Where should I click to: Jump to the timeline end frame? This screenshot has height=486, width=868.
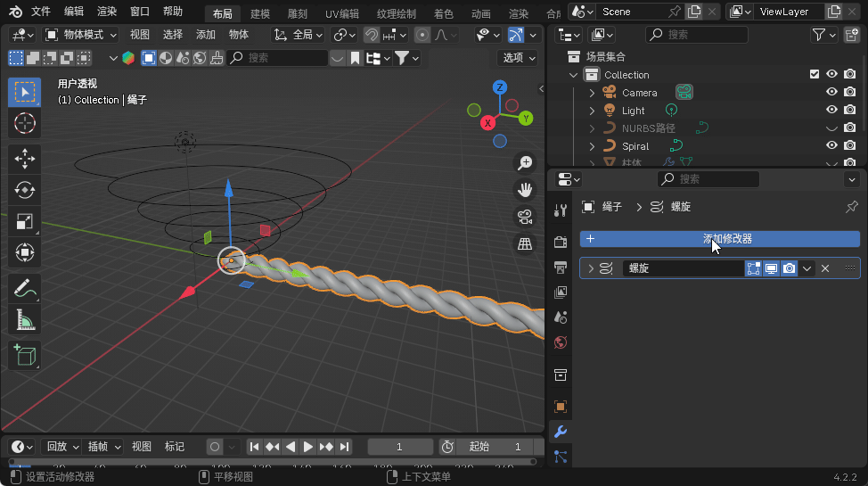click(x=344, y=447)
